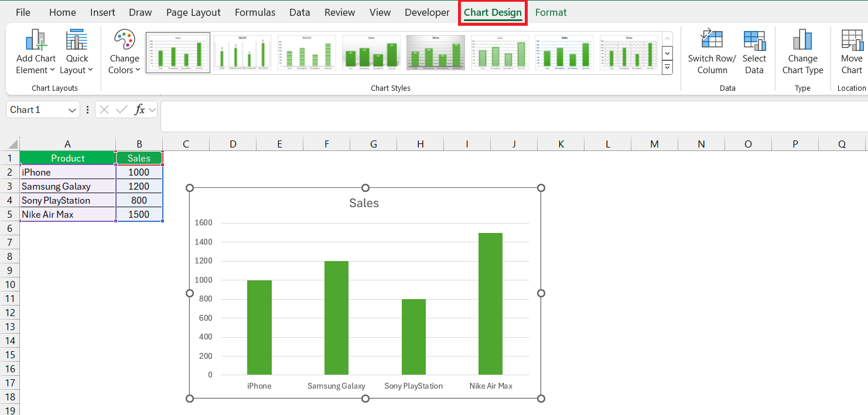This screenshot has width=868, height=415.
Task: Switch to the Review tab
Action: pyautogui.click(x=340, y=12)
